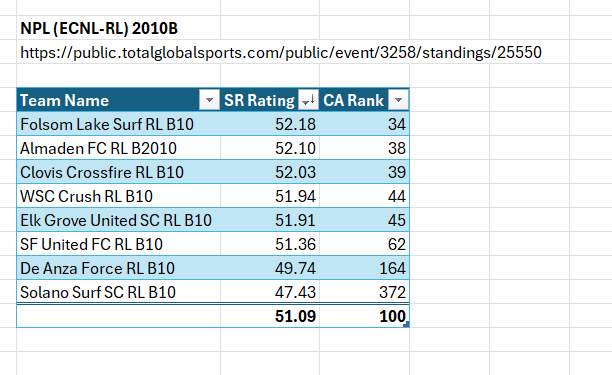612x375 pixels.
Task: Select the Solano Surf SC RL B10 cell
Action: click(x=119, y=292)
